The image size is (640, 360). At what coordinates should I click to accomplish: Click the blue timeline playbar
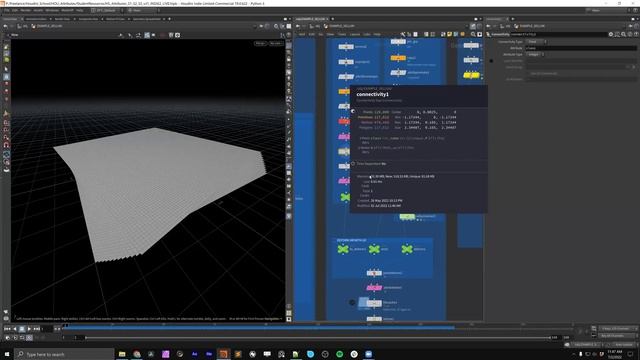[258, 327]
